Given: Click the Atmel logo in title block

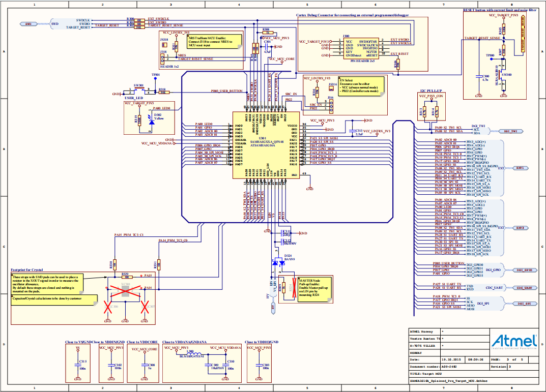Looking at the screenshot, I should pyautogui.click(x=514, y=342).
